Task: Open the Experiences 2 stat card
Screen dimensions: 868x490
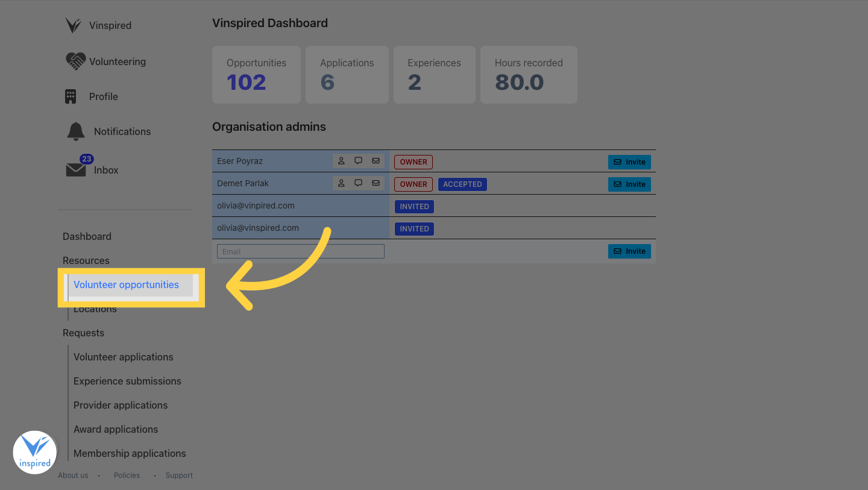Action: pyautogui.click(x=435, y=75)
